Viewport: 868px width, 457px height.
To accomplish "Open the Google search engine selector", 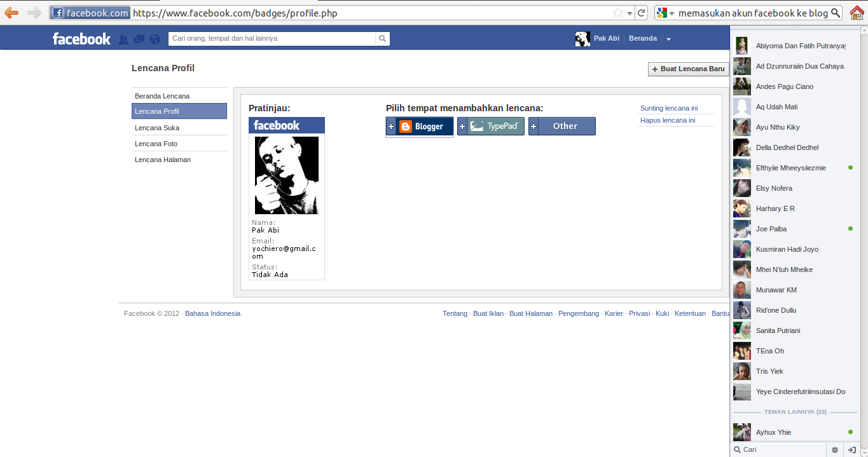I will 665,13.
